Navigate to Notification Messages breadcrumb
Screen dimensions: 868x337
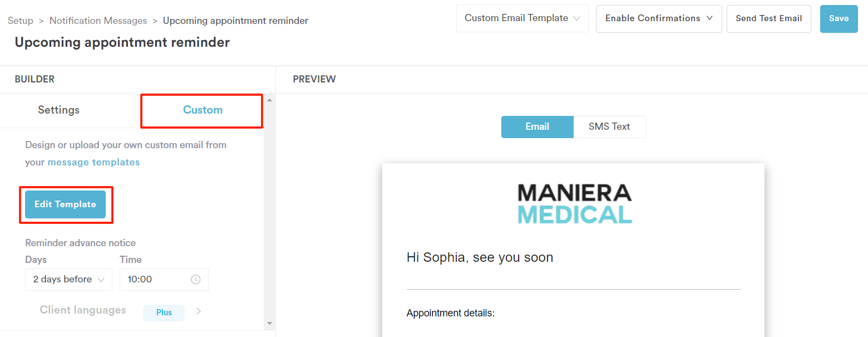[98, 21]
